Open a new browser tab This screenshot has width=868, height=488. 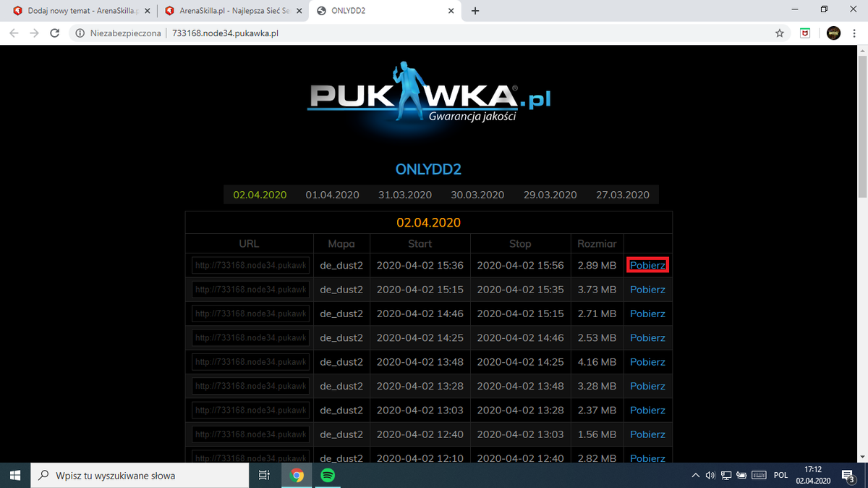[x=475, y=11]
